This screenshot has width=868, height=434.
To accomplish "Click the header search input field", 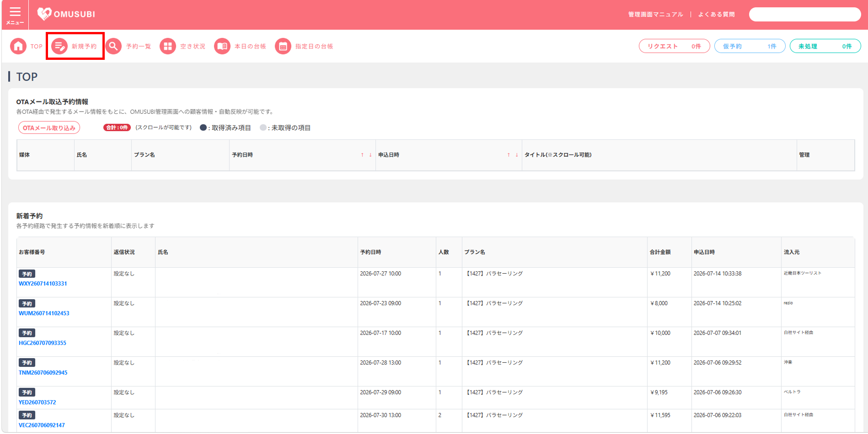I will pos(805,15).
